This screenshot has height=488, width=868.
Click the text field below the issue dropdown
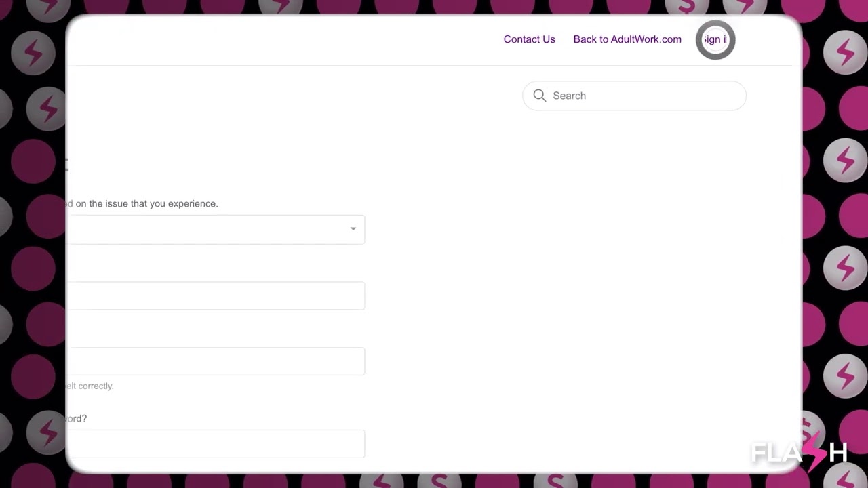(x=216, y=296)
